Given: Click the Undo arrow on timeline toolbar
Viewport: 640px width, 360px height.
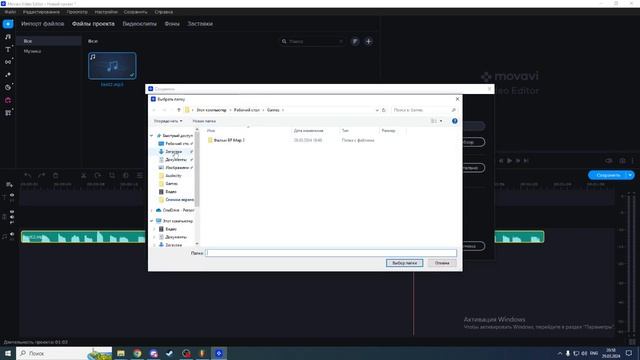Looking at the screenshot, I should tap(27, 176).
